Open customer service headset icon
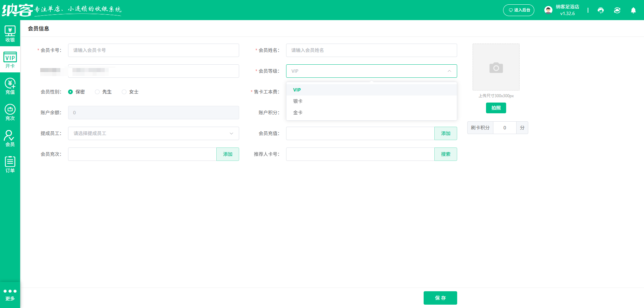The height and width of the screenshot is (308, 644). [600, 10]
